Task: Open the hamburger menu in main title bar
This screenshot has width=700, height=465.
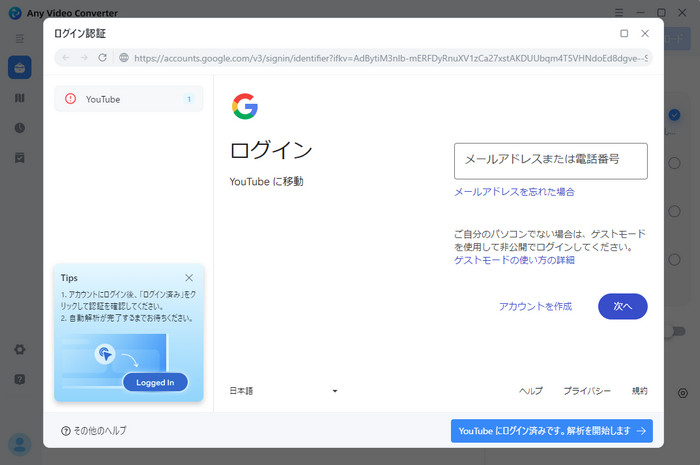Action: pyautogui.click(x=619, y=12)
